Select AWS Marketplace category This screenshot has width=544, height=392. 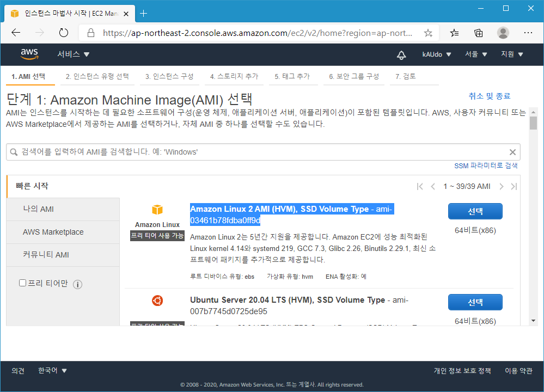click(x=63, y=232)
